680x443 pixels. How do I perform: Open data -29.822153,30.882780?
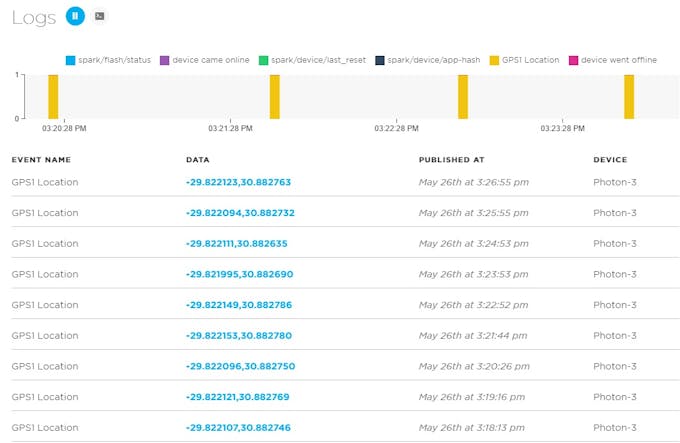coord(239,336)
